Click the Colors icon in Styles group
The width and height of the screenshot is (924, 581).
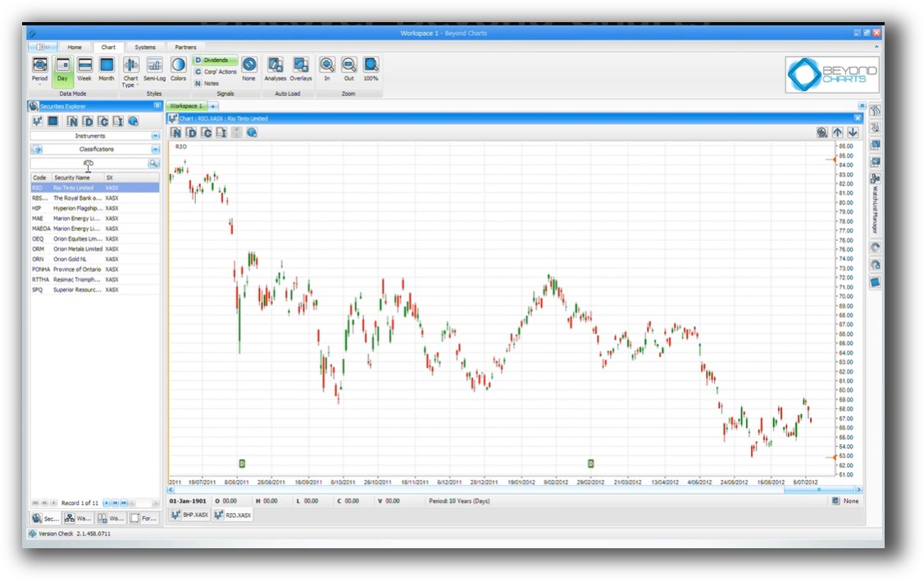[x=178, y=70]
